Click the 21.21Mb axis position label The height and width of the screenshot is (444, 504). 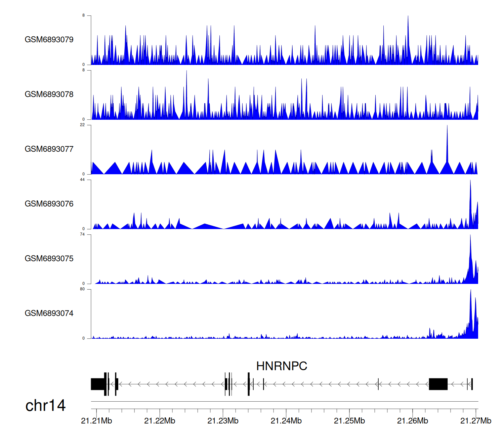click(x=96, y=421)
